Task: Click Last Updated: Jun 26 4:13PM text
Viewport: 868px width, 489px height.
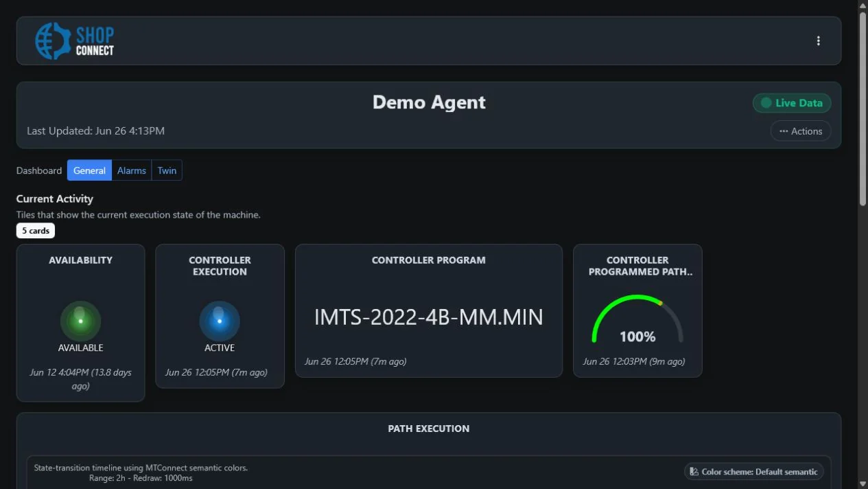Action: tap(96, 130)
